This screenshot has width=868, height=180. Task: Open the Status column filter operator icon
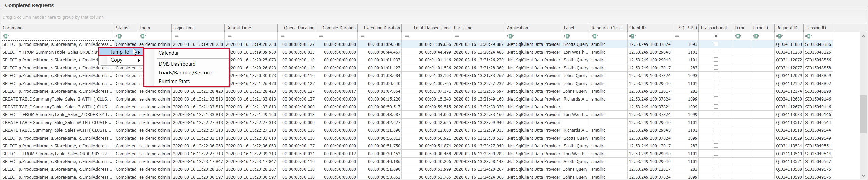coord(119,36)
